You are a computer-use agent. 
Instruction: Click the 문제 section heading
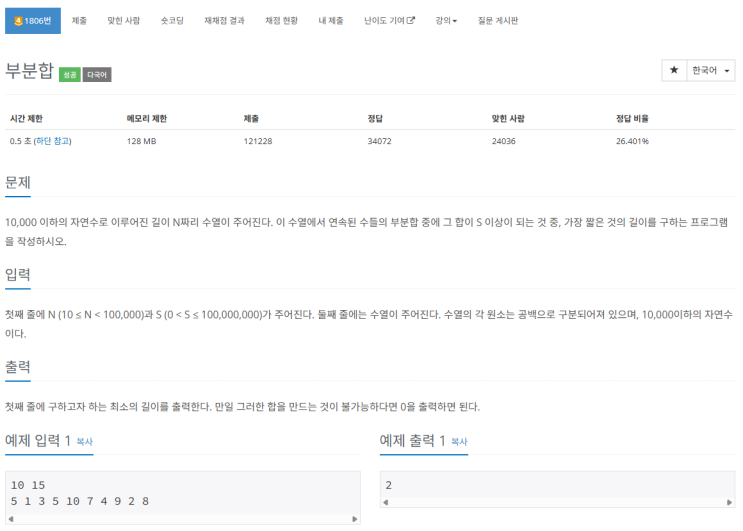[18, 182]
